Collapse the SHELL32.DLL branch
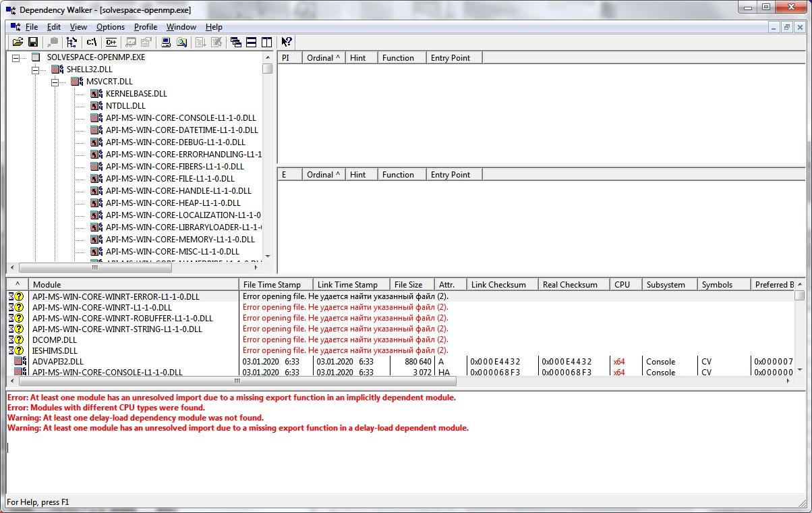This screenshot has width=812, height=513. (x=34, y=69)
